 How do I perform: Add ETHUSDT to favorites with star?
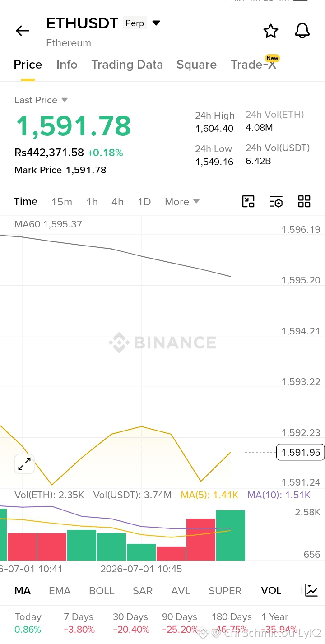click(271, 31)
